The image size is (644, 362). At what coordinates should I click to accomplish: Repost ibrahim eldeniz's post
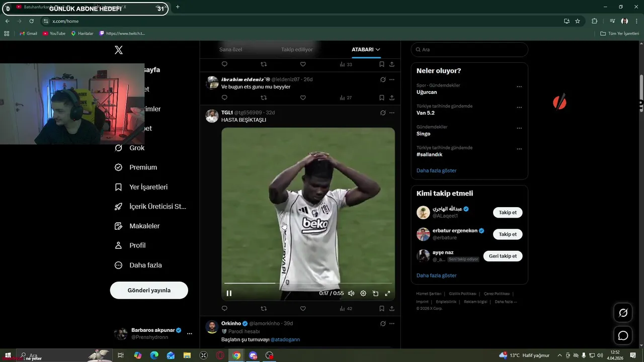(264, 98)
